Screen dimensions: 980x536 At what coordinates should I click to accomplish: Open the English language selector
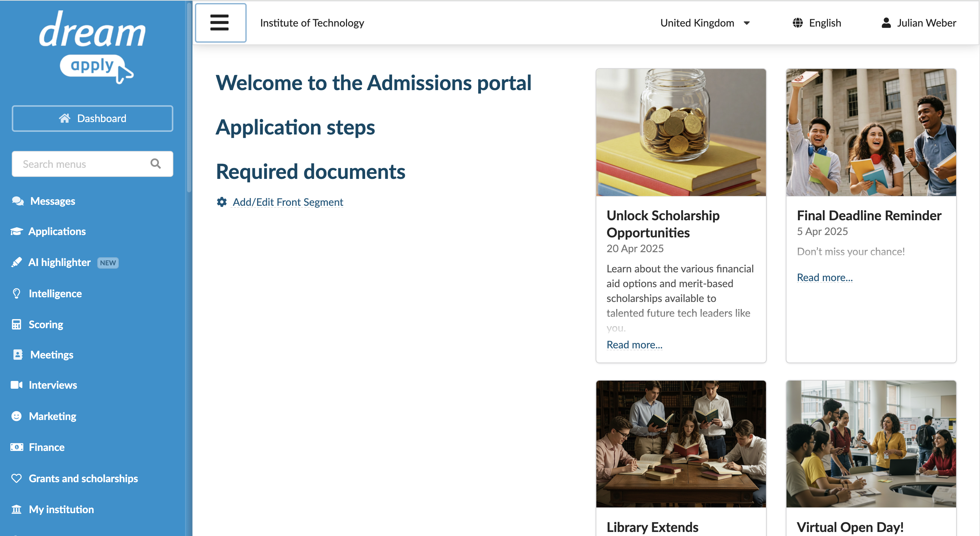coord(817,23)
